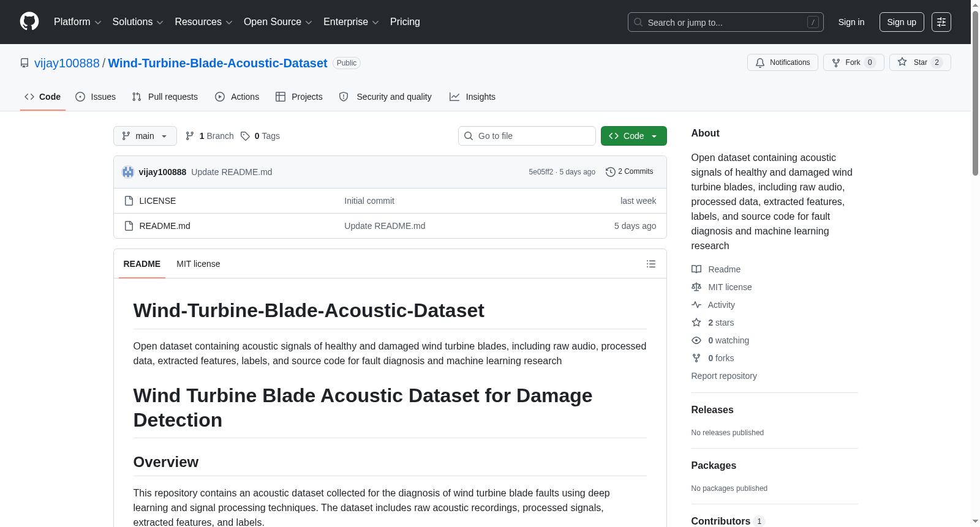Click the star icon in Star button

[x=902, y=62]
